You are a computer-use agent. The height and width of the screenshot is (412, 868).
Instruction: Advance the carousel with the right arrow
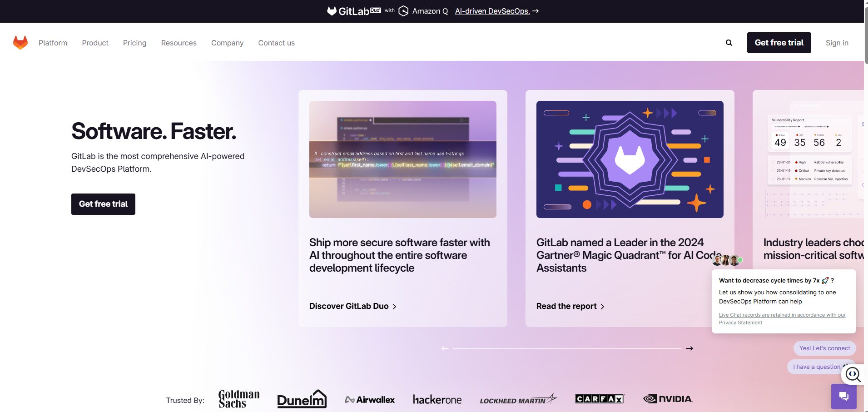pyautogui.click(x=689, y=348)
